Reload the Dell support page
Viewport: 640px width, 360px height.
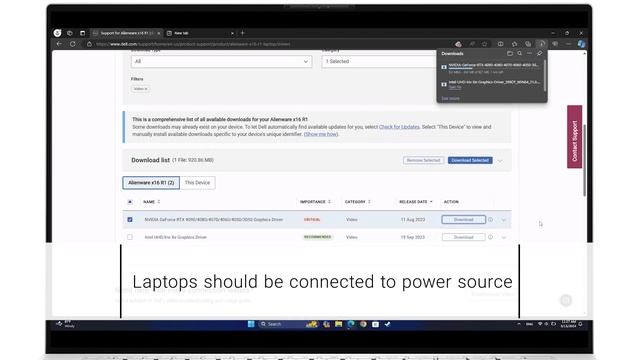(x=73, y=44)
